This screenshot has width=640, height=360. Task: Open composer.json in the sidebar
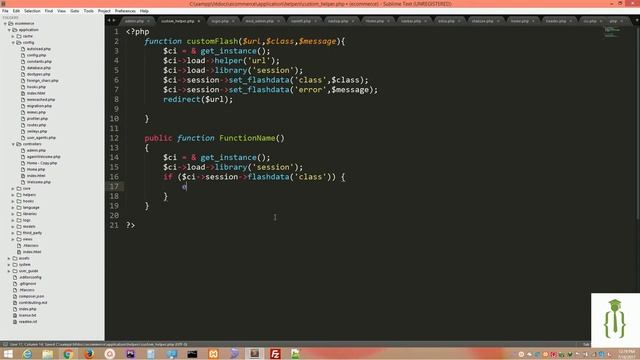coord(31,296)
